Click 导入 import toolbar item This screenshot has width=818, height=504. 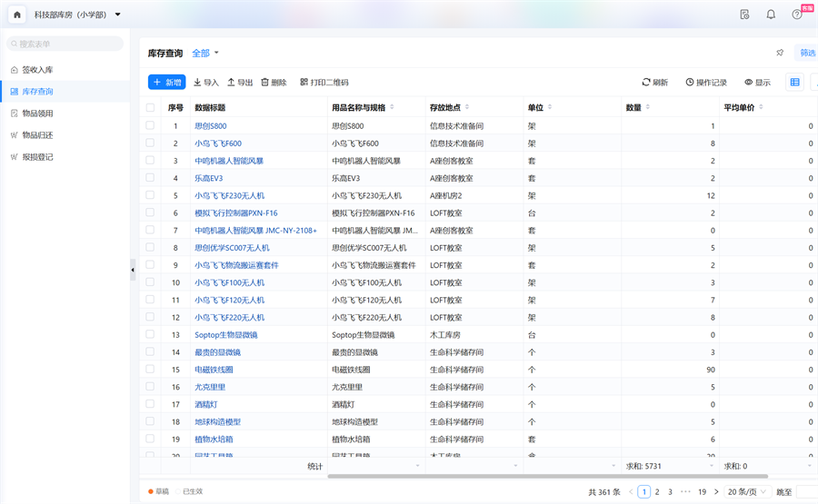coord(206,83)
